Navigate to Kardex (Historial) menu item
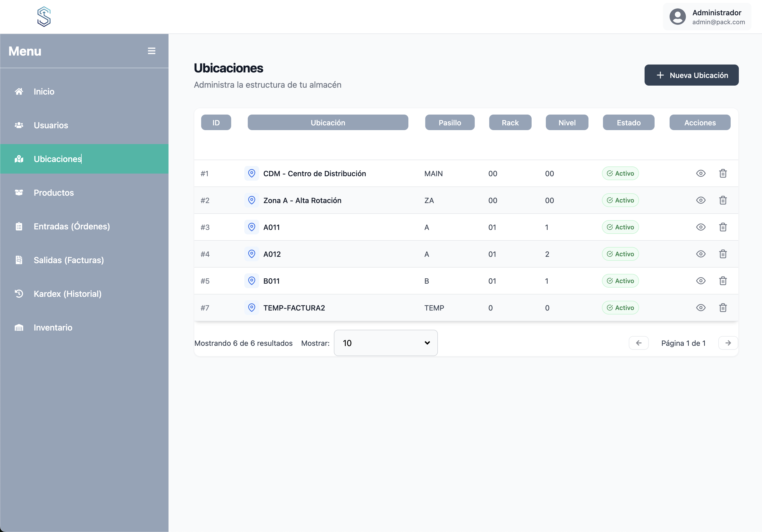Image resolution: width=762 pixels, height=532 pixels. click(67, 294)
